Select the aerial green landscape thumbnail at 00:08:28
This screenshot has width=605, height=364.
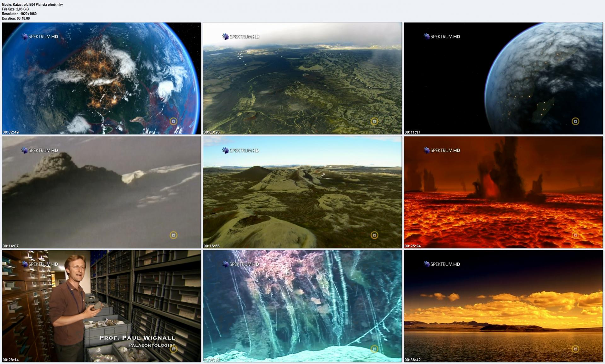(302, 78)
